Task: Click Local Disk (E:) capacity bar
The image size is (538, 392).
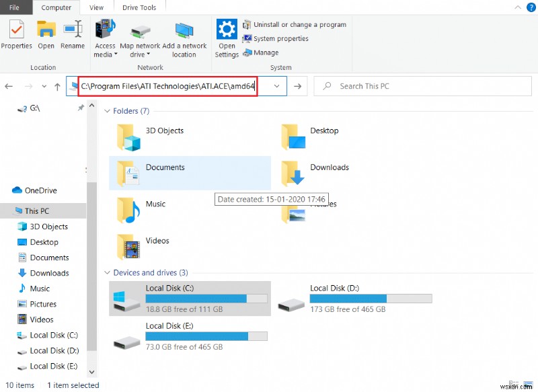Action: coord(206,336)
